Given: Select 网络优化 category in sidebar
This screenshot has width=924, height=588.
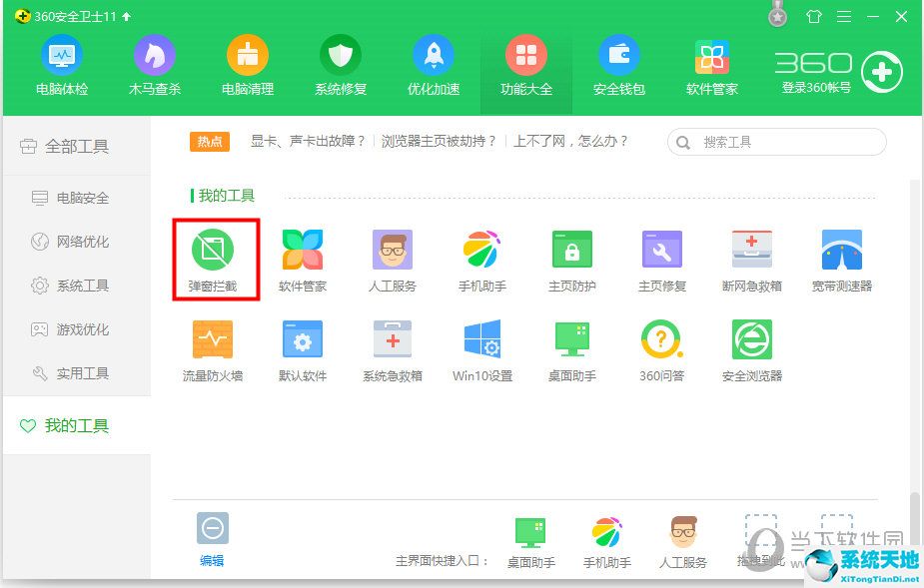Looking at the screenshot, I should click(x=77, y=242).
